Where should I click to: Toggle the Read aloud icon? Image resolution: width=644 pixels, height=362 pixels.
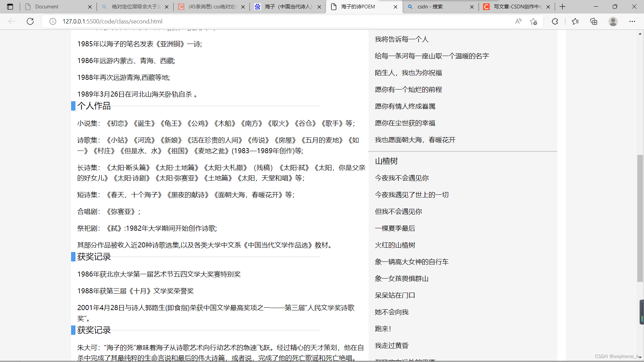(x=518, y=21)
